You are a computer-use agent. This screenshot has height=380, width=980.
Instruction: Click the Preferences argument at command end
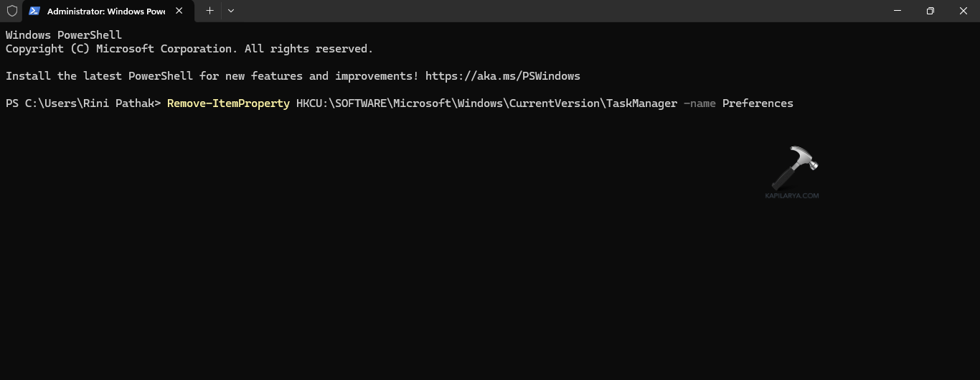click(x=758, y=103)
